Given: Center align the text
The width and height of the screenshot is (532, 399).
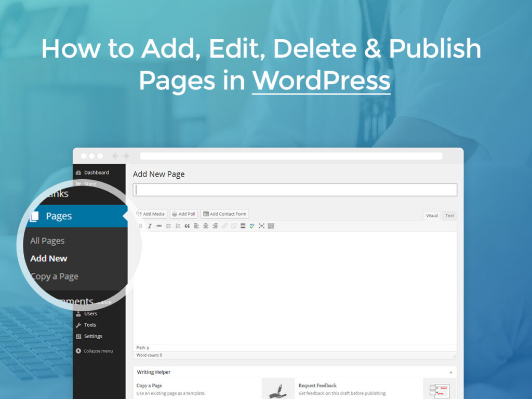Looking at the screenshot, I should coord(205,225).
